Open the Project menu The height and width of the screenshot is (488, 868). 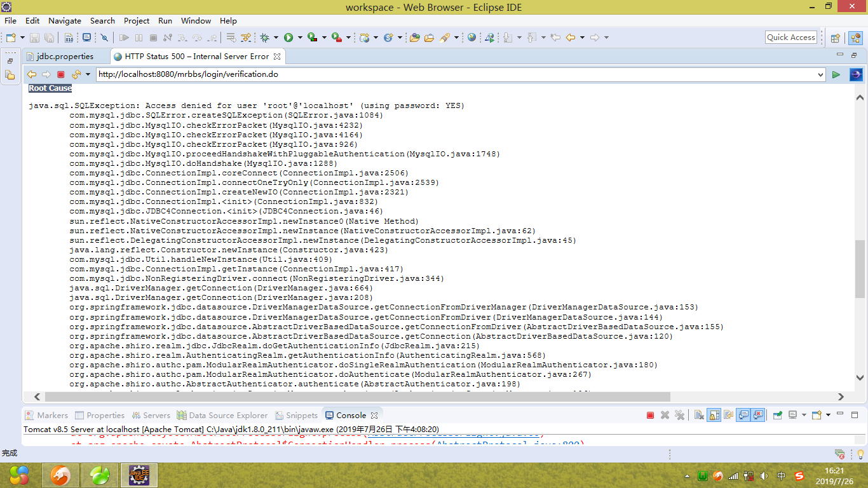point(137,20)
